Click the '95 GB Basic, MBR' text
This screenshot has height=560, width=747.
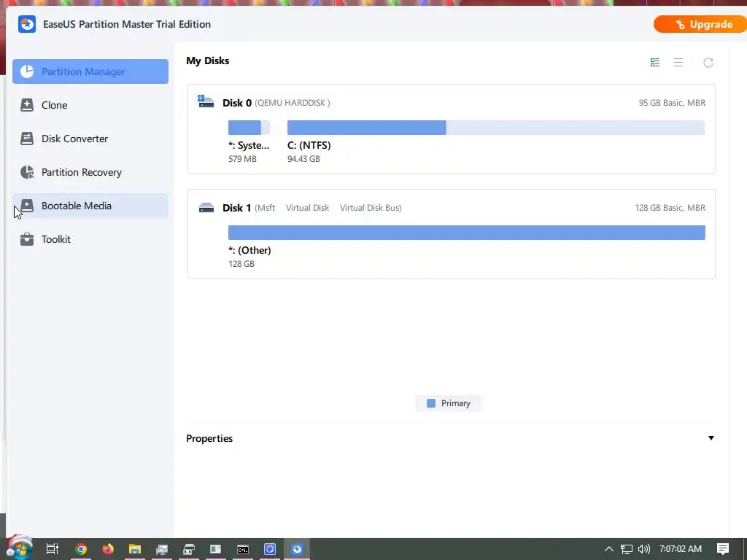coord(672,103)
